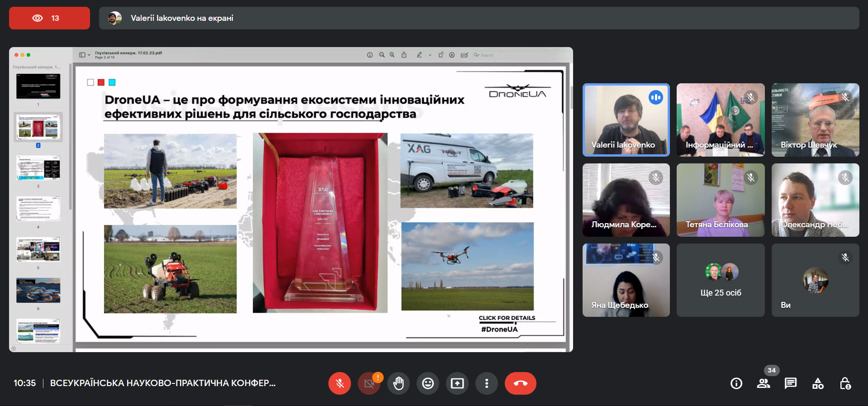Click the muted mic icon on Тетяна Белікова's tile
868x406 pixels.
(x=751, y=177)
